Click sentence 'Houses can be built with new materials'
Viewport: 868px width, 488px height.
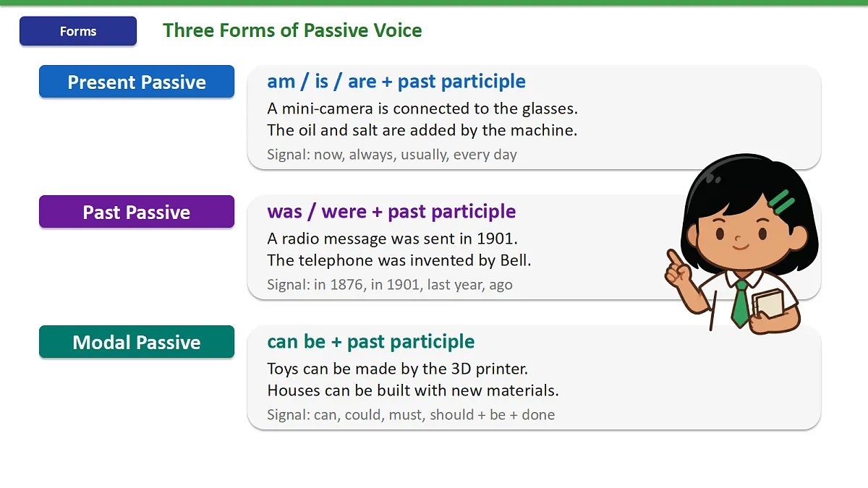click(413, 390)
